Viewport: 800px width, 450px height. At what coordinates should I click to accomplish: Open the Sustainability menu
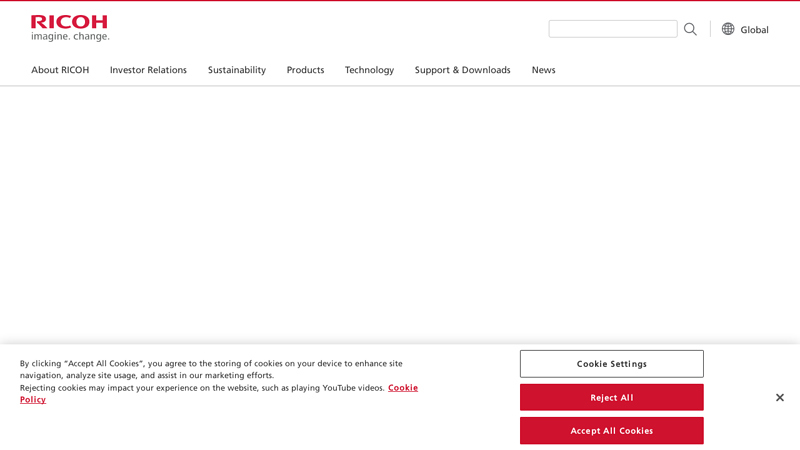237,70
